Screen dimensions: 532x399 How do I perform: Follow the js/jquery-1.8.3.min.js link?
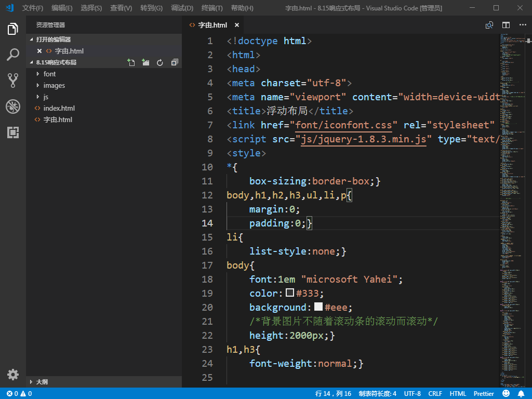[x=363, y=139]
